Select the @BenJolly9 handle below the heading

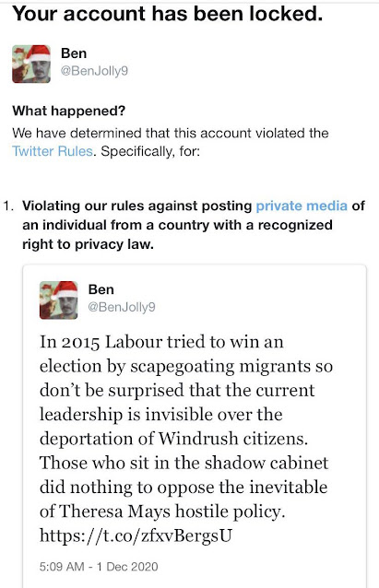pyautogui.click(x=94, y=70)
